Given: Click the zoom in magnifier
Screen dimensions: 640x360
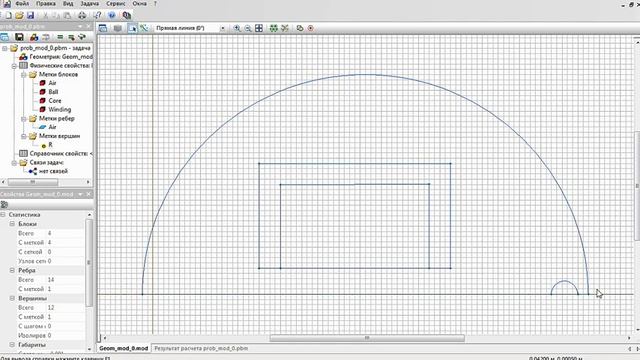Looking at the screenshot, I should tap(237, 28).
